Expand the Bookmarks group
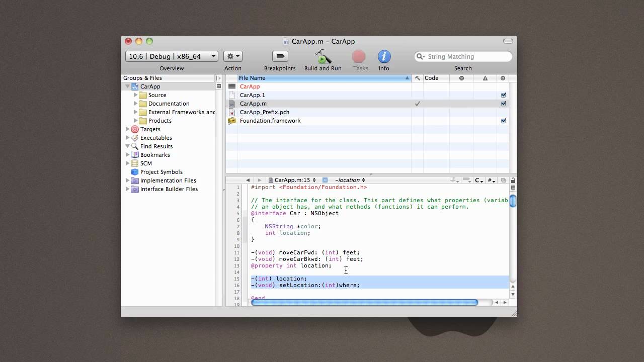 coord(127,155)
